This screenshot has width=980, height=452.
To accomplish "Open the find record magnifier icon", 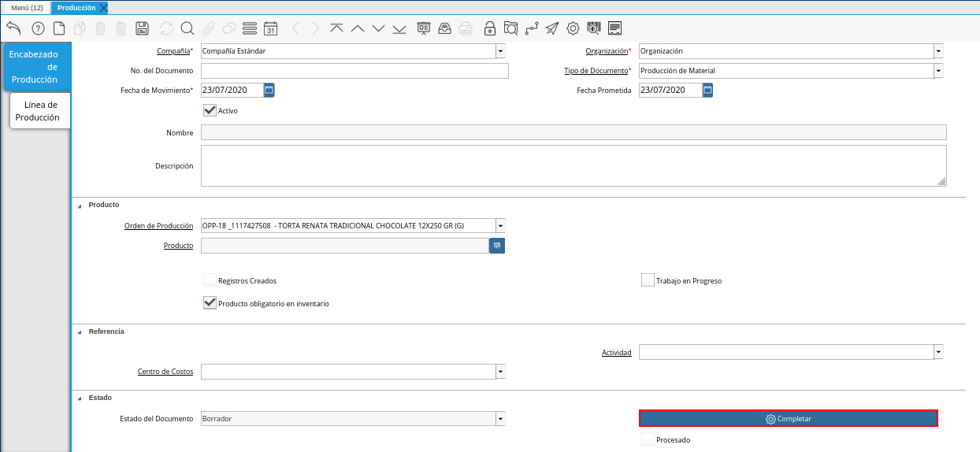I will coord(187,28).
